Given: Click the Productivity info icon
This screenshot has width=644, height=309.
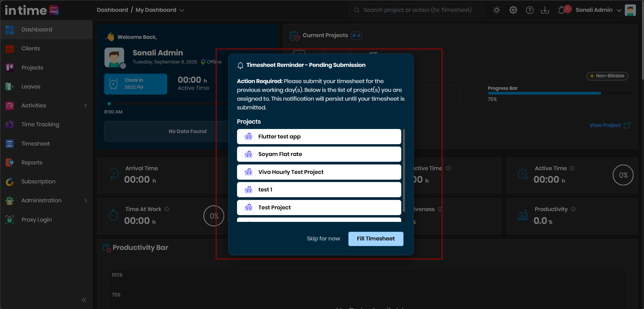Looking at the screenshot, I should click(573, 209).
